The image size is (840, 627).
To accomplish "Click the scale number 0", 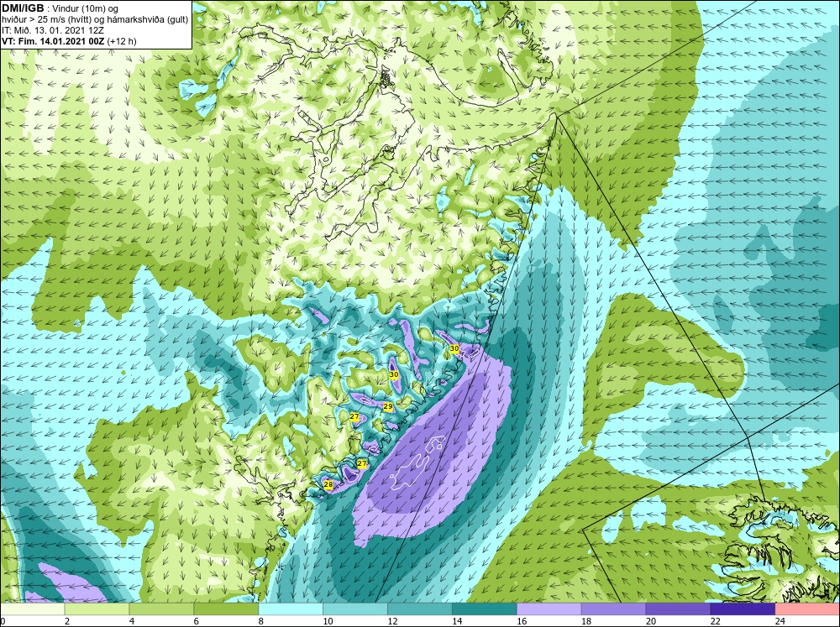I will (3, 621).
